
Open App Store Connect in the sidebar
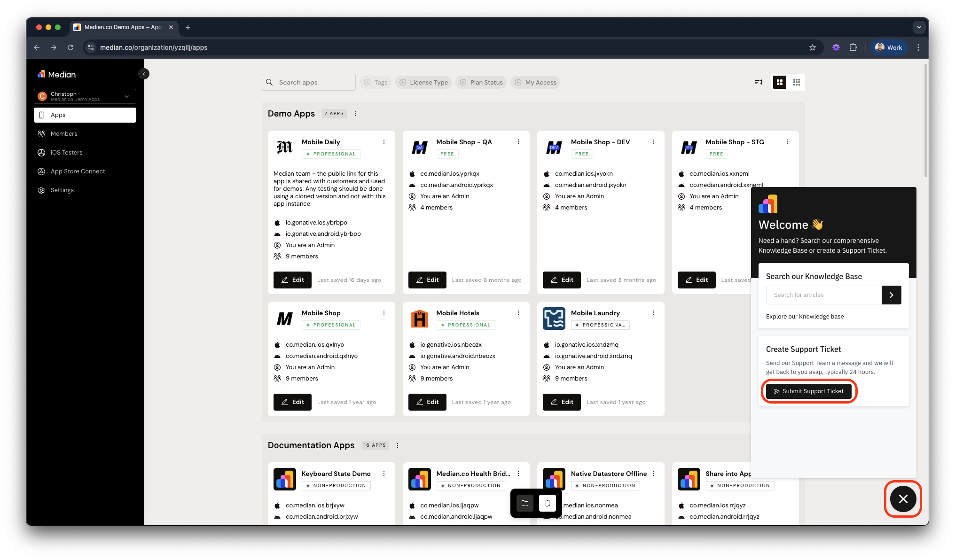coord(85,171)
